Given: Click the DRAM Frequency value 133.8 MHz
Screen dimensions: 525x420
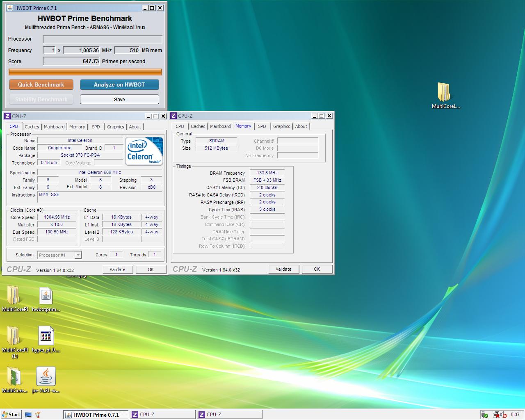Looking at the screenshot, I should click(267, 173).
